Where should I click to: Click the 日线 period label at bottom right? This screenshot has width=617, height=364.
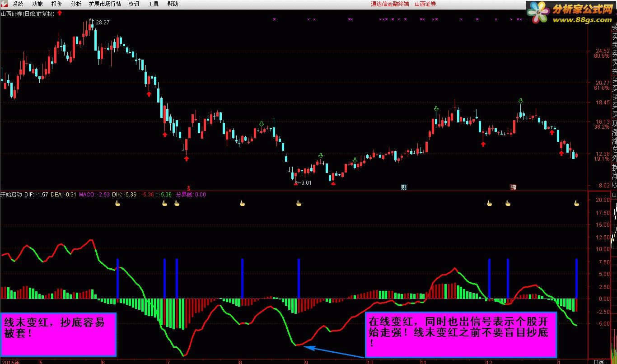(598, 362)
